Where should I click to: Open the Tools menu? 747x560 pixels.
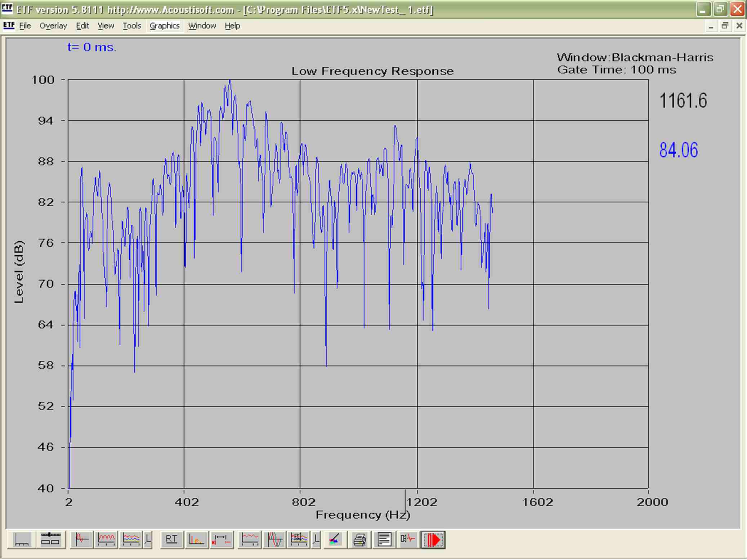pos(131,26)
